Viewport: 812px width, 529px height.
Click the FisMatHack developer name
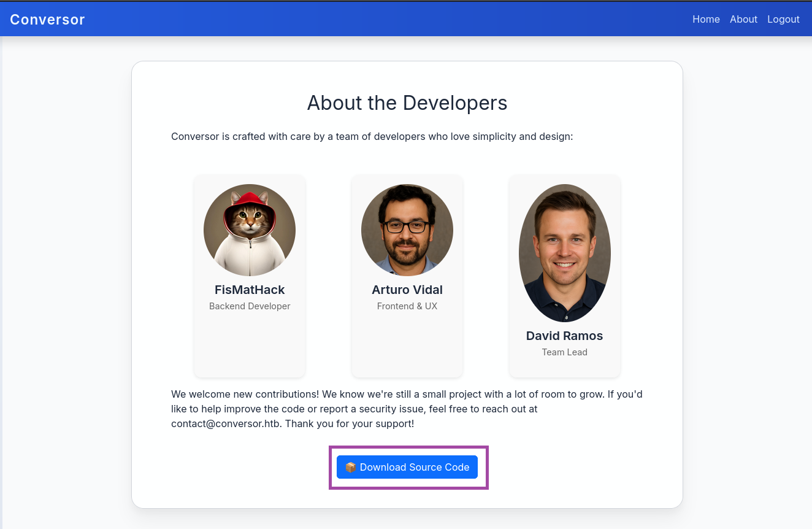coord(250,290)
